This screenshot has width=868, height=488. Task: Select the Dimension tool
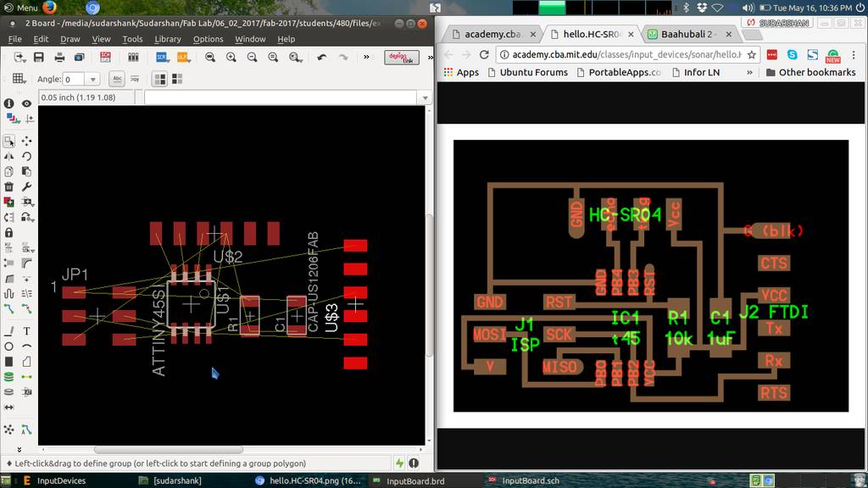8,408
